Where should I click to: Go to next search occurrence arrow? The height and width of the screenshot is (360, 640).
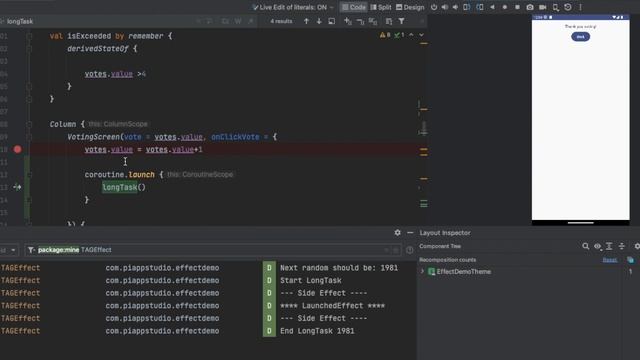pos(319,21)
